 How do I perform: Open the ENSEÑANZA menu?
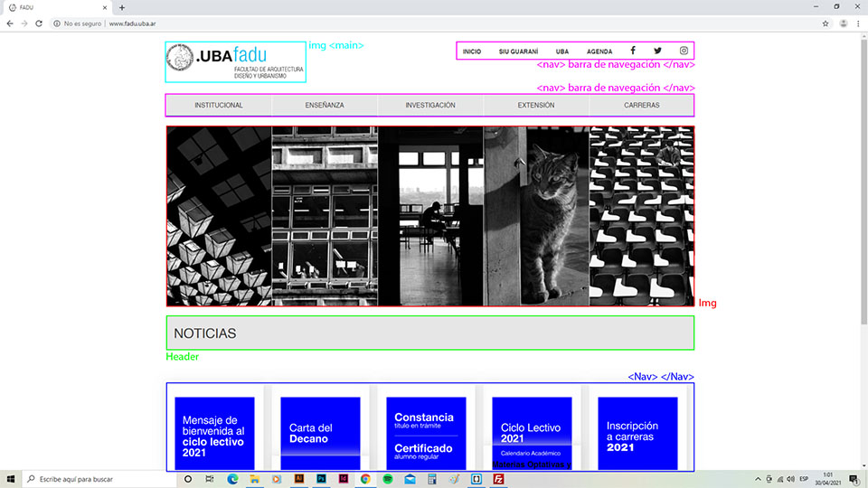(x=325, y=105)
